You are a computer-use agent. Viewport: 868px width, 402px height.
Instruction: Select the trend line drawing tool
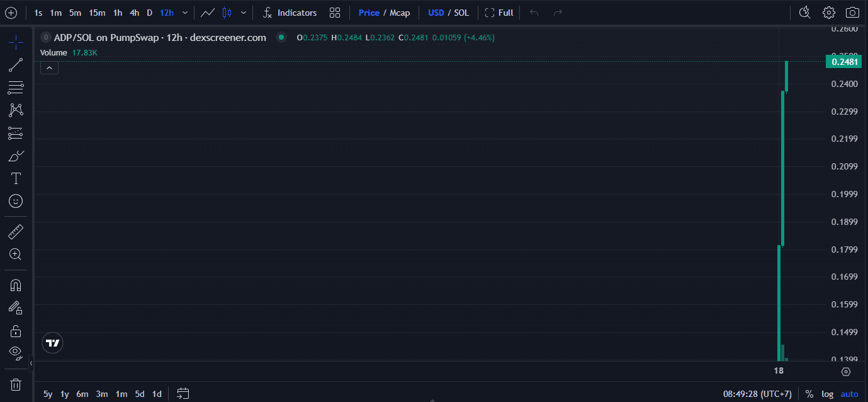(x=16, y=65)
